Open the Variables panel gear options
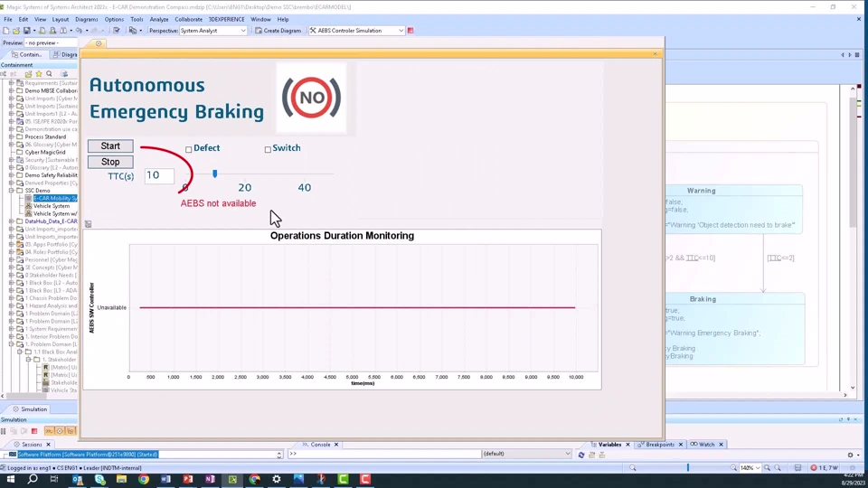This screenshot has height=488, width=868. 850,455
